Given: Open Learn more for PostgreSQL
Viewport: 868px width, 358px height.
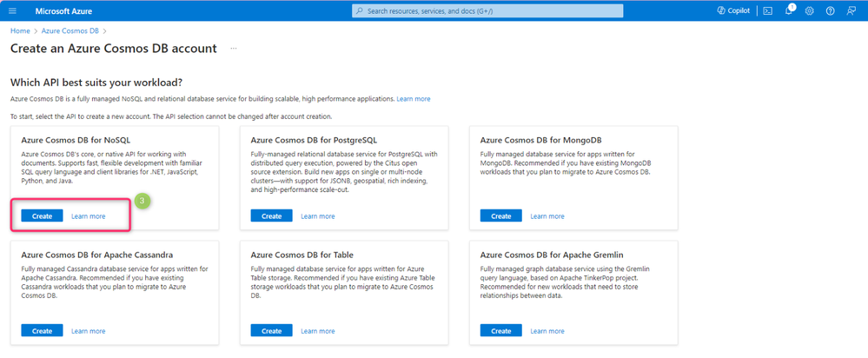Looking at the screenshot, I should (x=318, y=216).
